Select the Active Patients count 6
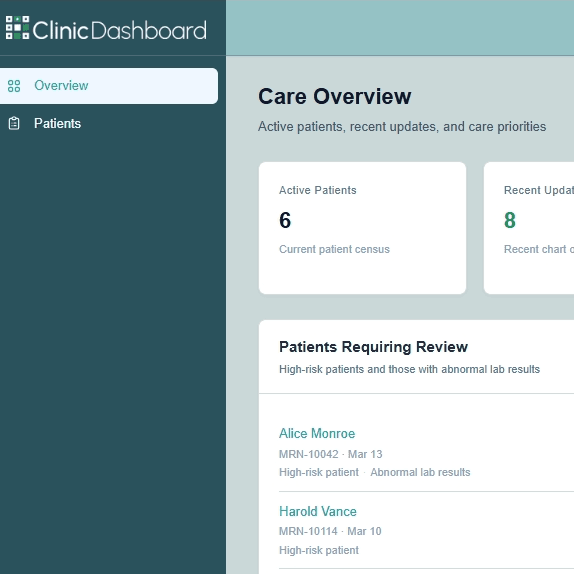The width and height of the screenshot is (574, 574). click(285, 220)
